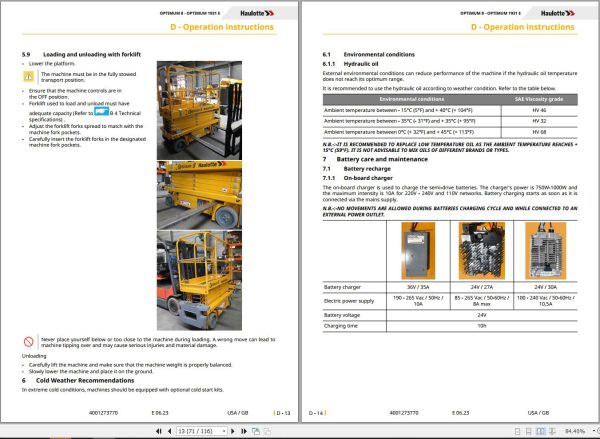
Task: Click heading '7.1.1 On-board charger'
Action: click(x=358, y=178)
